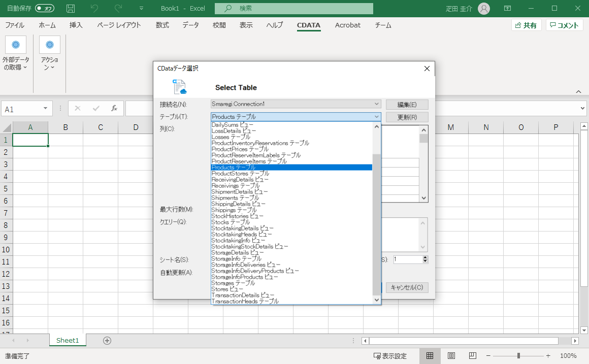Collapse the ribbon using the chevron
589x364 pixels.
578,91
